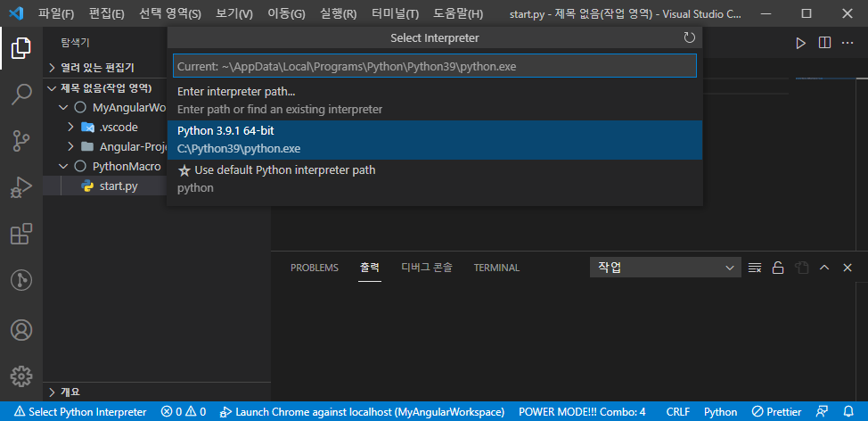The height and width of the screenshot is (421, 868).
Task: Refresh the interpreter list
Action: (689, 37)
